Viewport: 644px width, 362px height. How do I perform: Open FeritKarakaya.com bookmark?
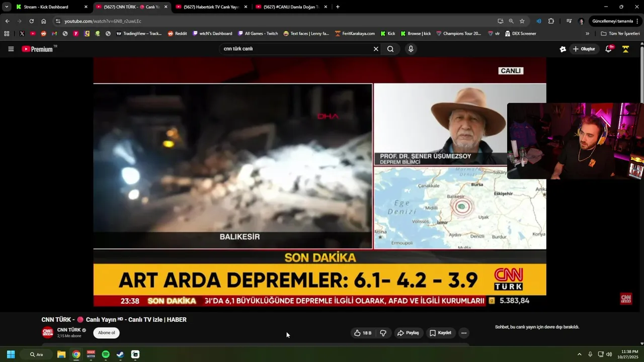point(354,34)
